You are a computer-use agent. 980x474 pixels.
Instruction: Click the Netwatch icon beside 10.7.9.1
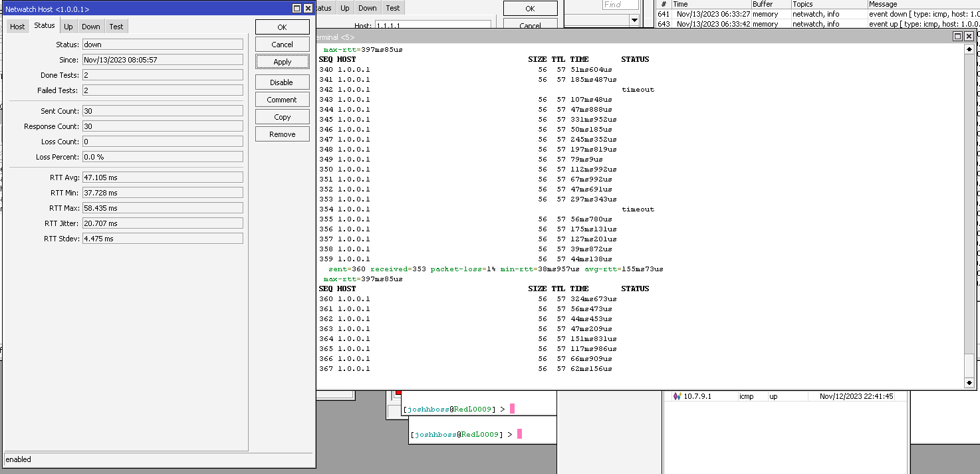(x=677, y=396)
